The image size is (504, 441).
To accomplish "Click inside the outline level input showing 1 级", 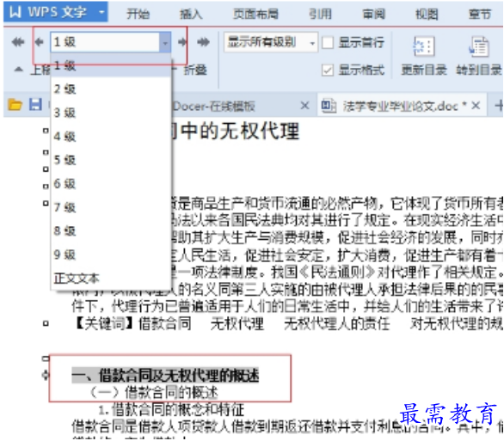I will coord(105,42).
